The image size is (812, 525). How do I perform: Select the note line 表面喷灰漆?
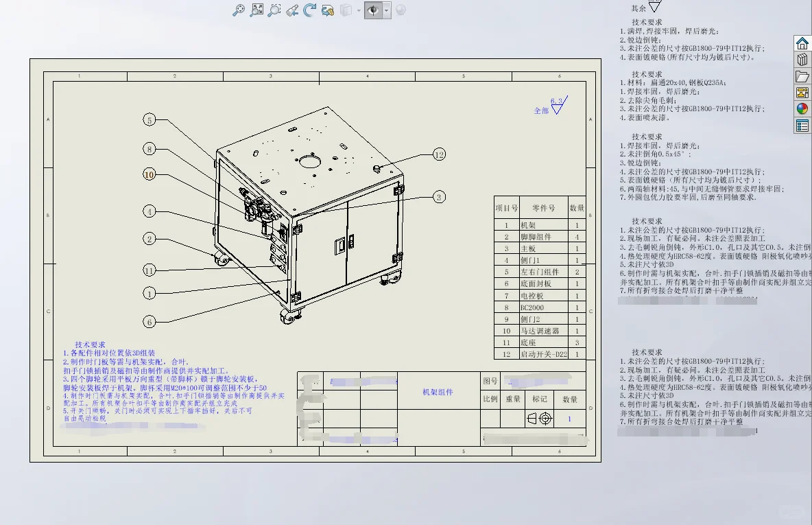coord(645,117)
